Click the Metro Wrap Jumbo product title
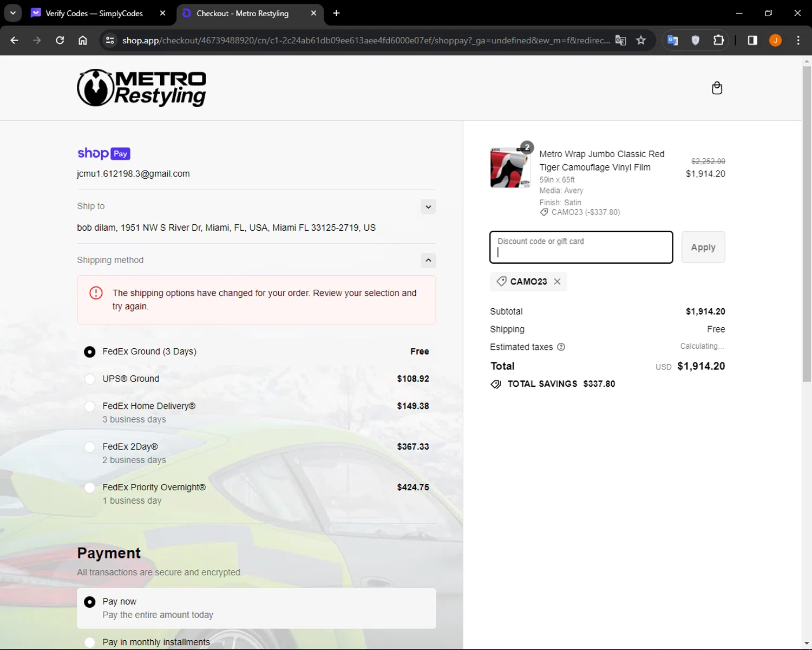This screenshot has height=650, width=812. pos(601,161)
